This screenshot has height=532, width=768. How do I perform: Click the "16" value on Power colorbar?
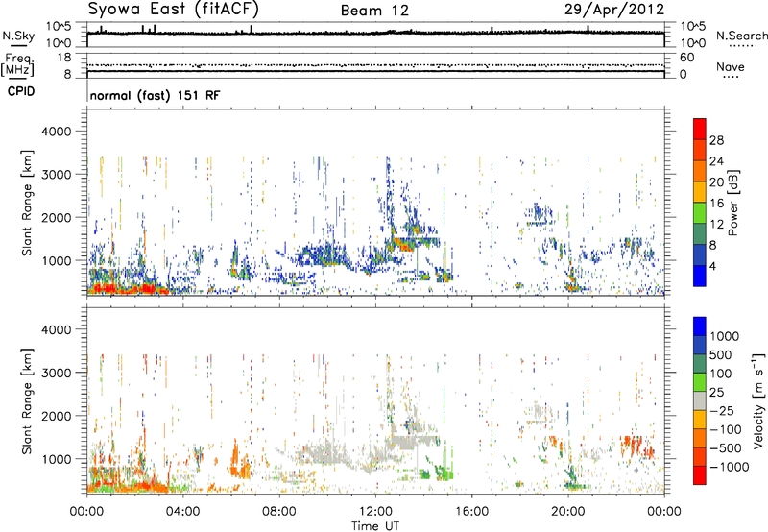click(716, 203)
